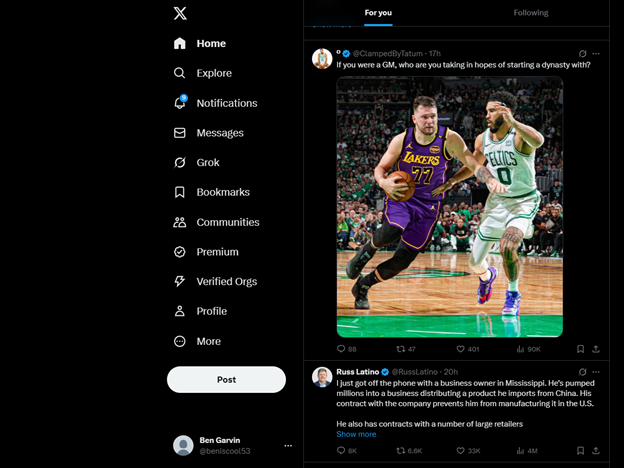
Task: Click Ben Garvin account avatar
Action: tap(183, 445)
